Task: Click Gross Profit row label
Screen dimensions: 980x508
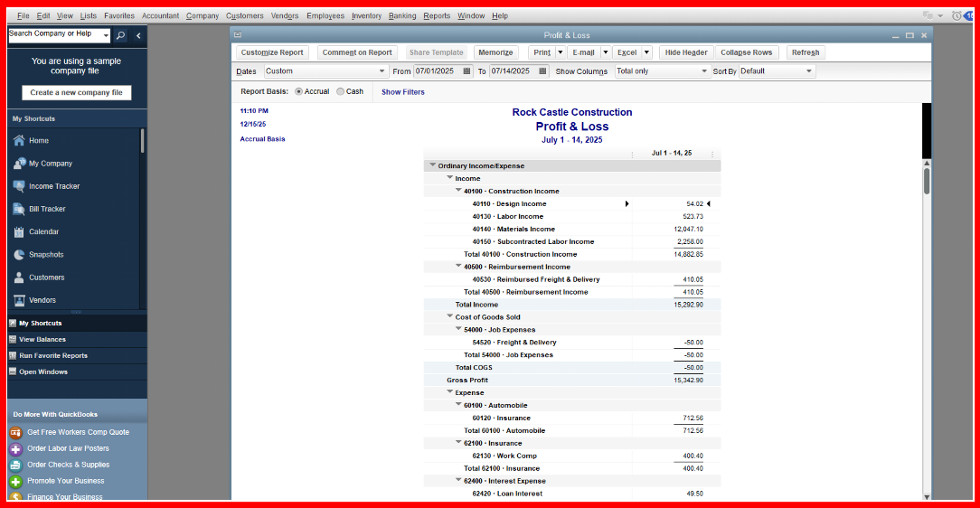Action: tap(466, 380)
